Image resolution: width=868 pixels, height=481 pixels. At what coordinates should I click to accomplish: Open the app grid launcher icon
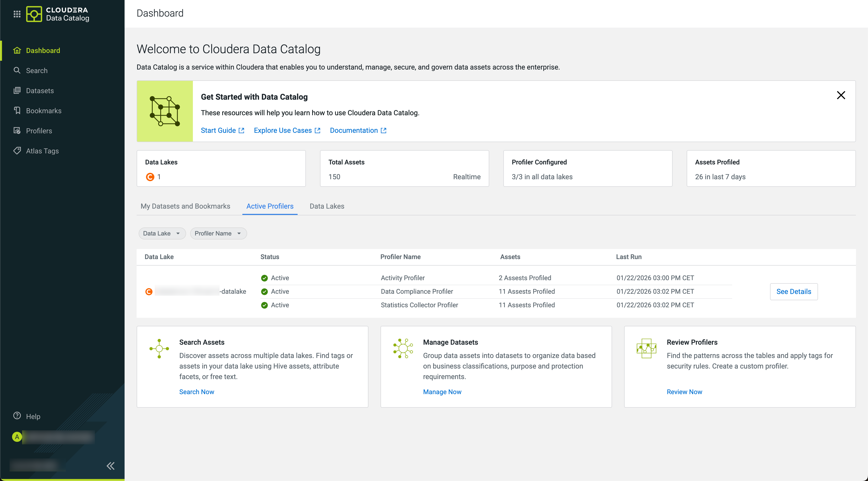(17, 14)
